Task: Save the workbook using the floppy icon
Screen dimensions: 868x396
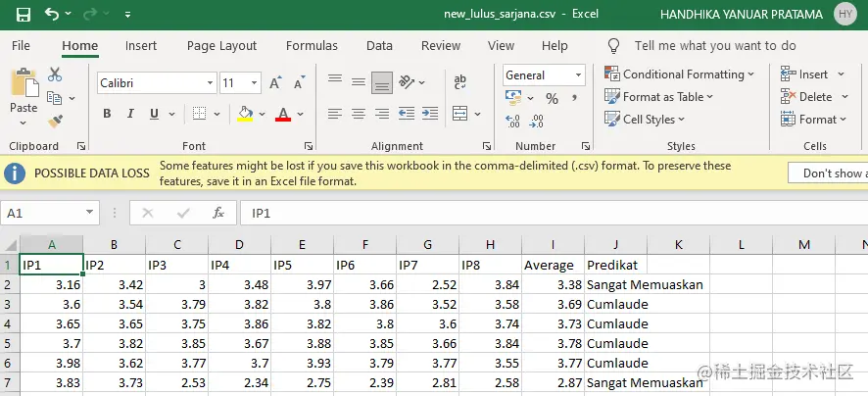Action: point(24,15)
